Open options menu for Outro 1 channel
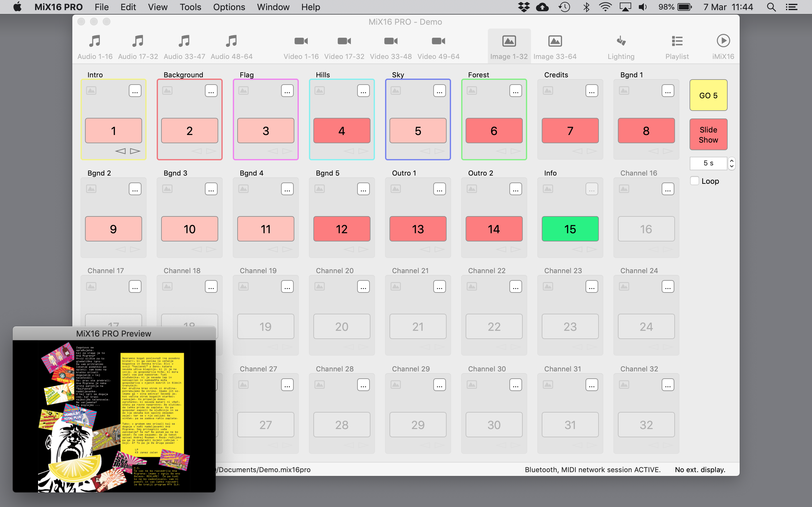 tap(439, 189)
